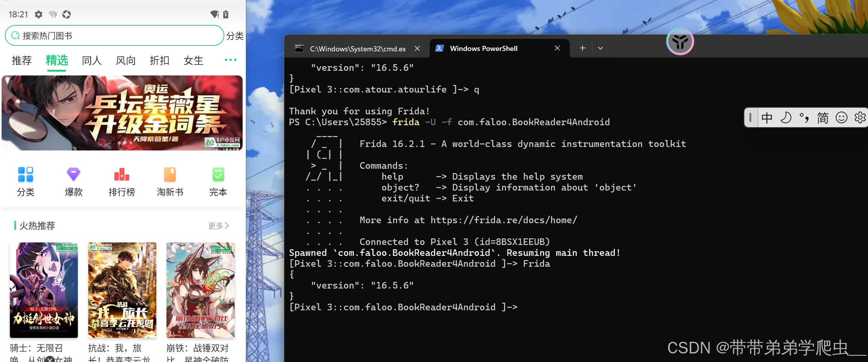This screenshot has width=868, height=362.
Task: Open 爆款 purple diamond icon
Action: coord(73,175)
